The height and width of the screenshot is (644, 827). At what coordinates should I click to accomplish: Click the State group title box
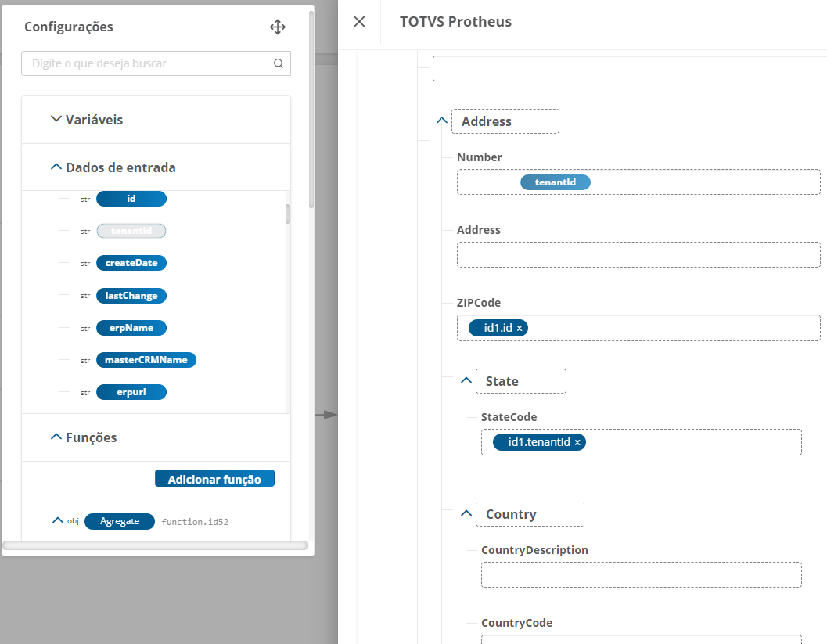[521, 381]
